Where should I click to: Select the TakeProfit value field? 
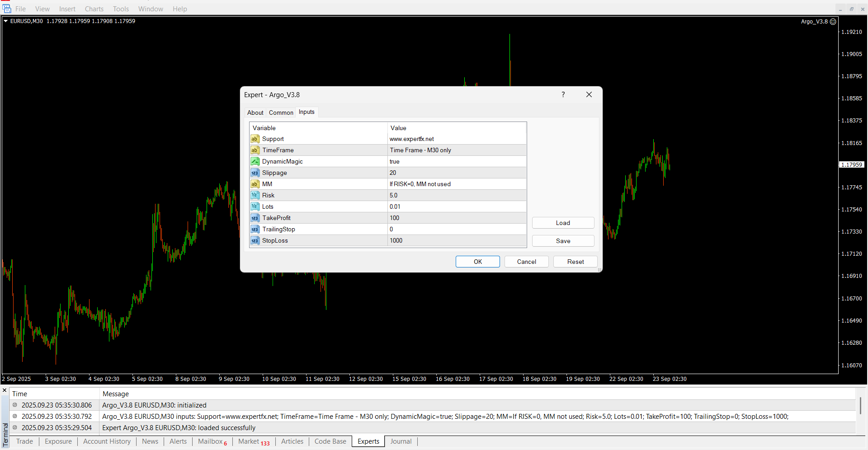tap(457, 218)
